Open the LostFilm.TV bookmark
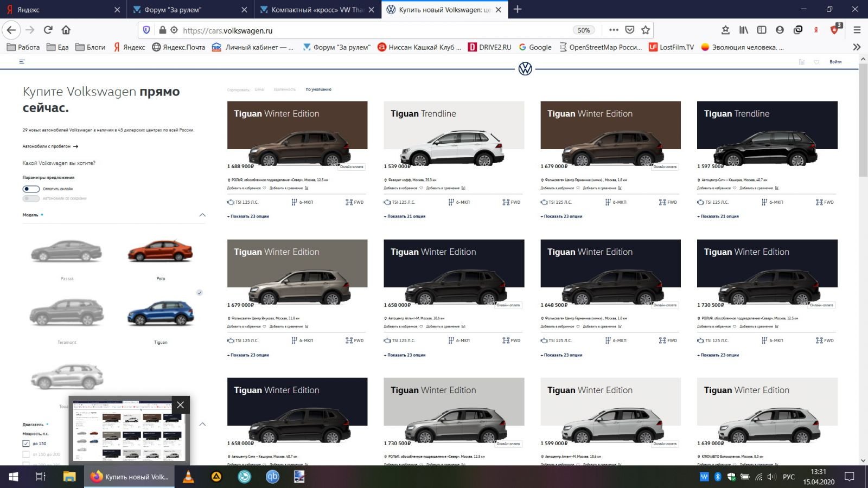Image resolution: width=868 pixels, height=488 pixels. 672,47
